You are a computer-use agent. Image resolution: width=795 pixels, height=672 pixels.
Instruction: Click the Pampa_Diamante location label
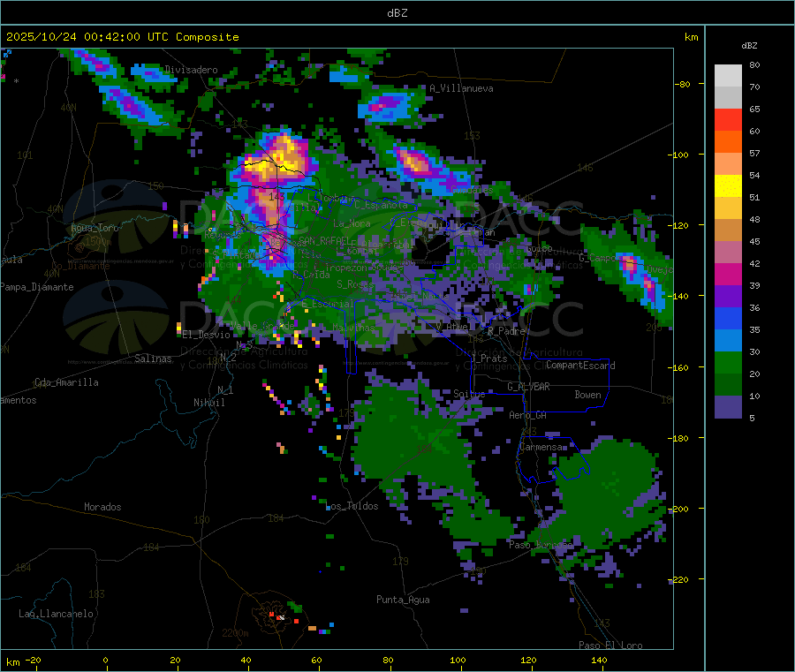[37, 287]
